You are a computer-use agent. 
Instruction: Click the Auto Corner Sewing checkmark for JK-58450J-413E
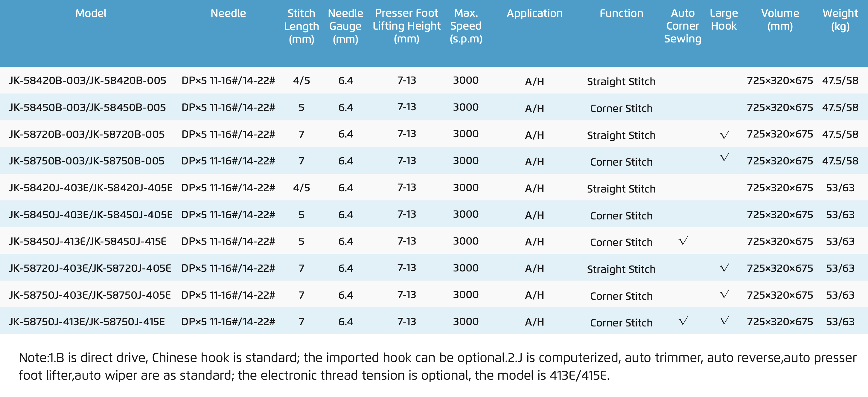coord(683,241)
